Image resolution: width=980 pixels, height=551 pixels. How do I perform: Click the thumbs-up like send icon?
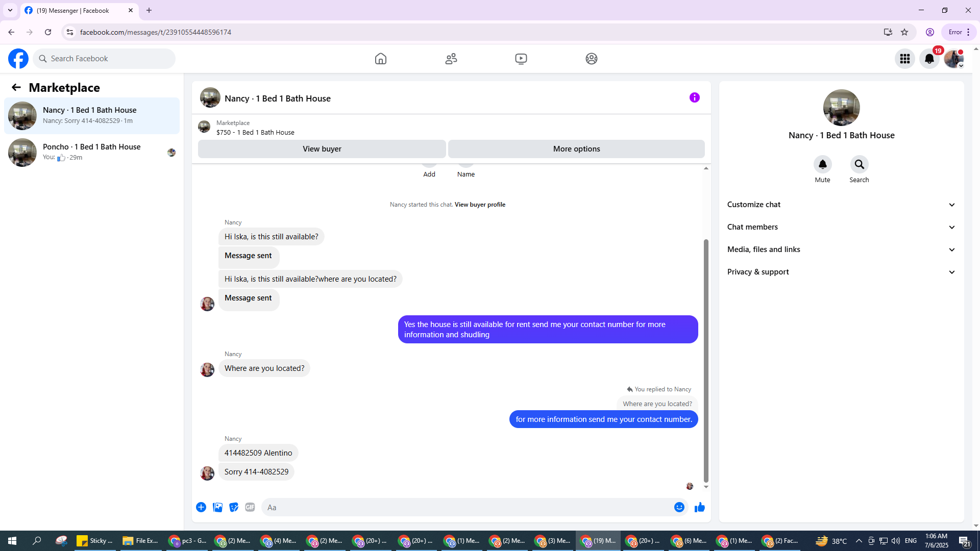pyautogui.click(x=699, y=507)
